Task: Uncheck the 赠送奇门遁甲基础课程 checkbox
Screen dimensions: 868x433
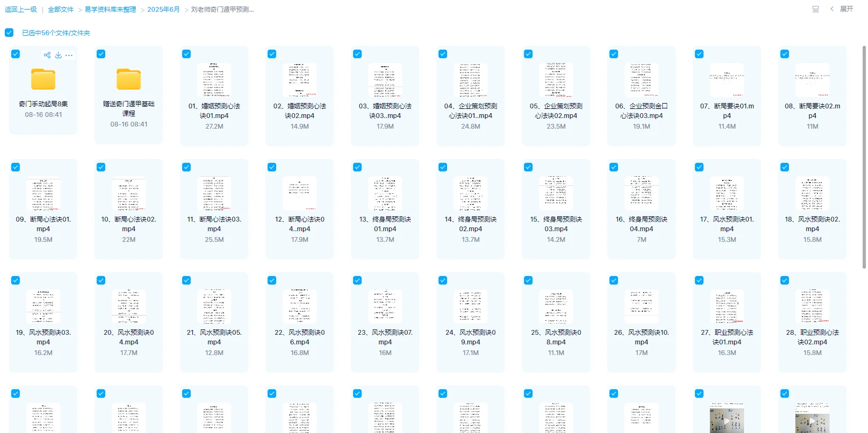Action: point(101,54)
